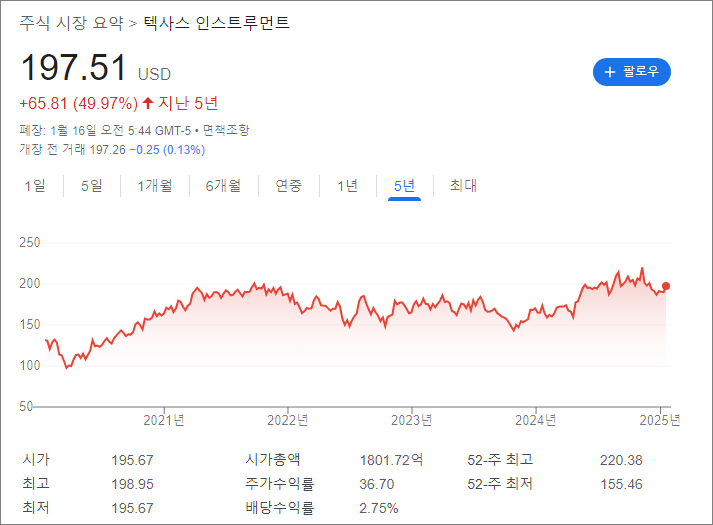Select the 1일 range tab
This screenshot has height=525, width=713.
(x=35, y=185)
